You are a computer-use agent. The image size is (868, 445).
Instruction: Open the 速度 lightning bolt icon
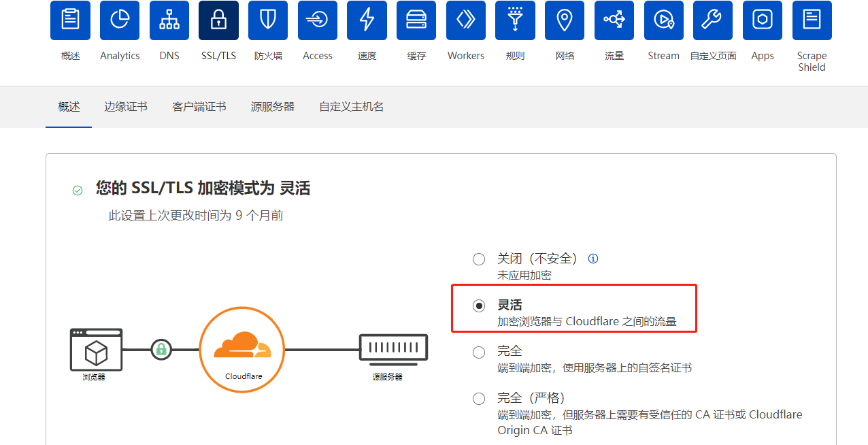[367, 20]
